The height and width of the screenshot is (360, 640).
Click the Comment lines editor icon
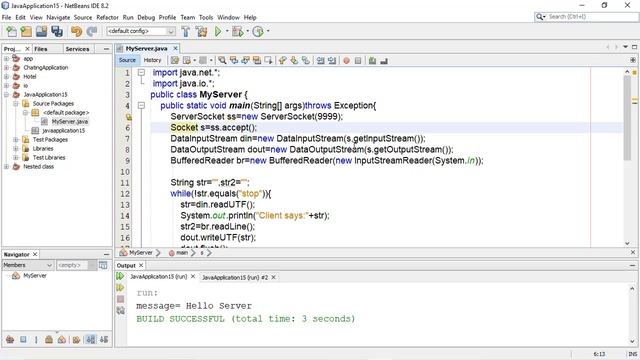pos(372,61)
